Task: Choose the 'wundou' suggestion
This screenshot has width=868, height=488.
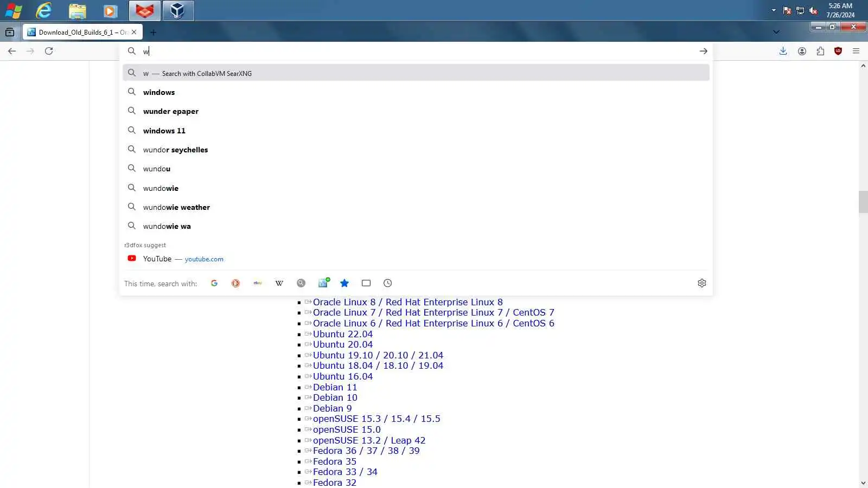Action: pos(416,169)
